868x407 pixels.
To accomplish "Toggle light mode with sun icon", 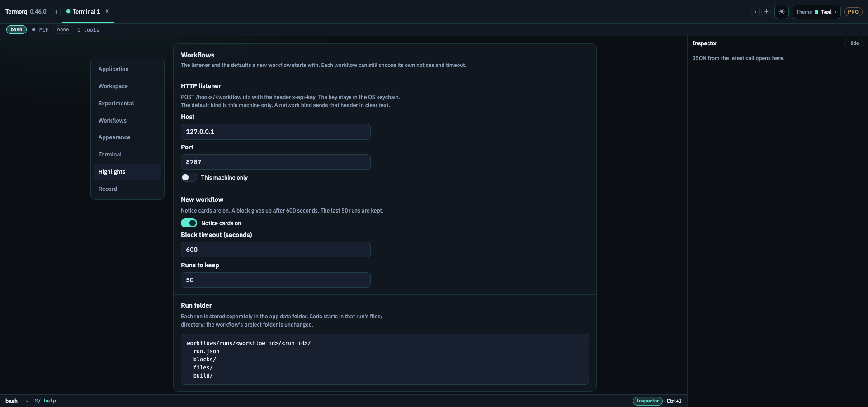I will [x=782, y=12].
